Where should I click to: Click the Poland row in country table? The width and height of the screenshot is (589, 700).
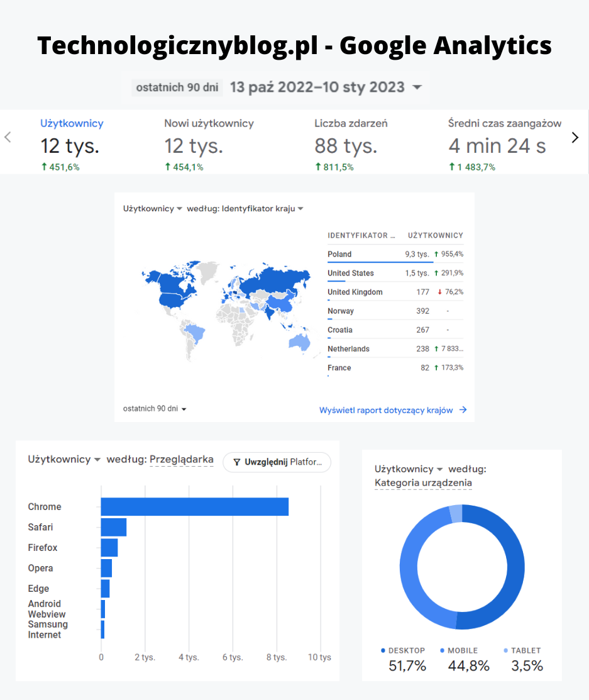click(395, 254)
